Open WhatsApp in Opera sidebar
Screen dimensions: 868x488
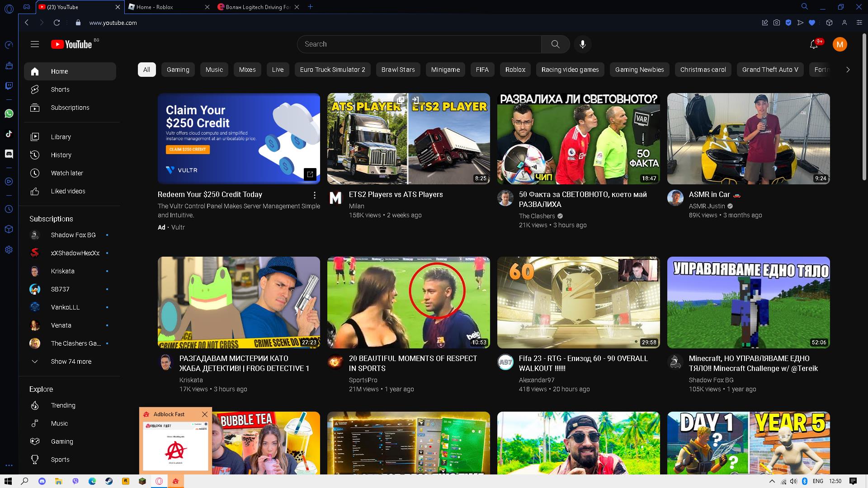click(x=9, y=113)
